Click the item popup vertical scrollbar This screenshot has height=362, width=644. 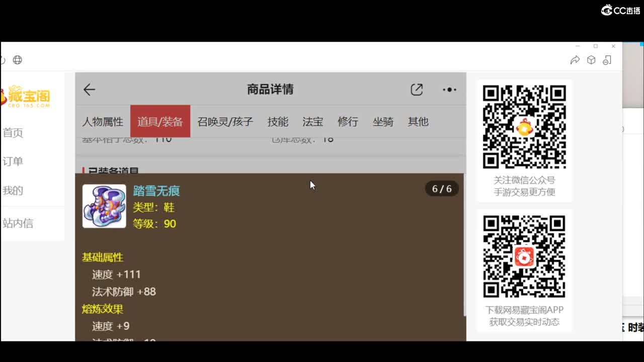pos(464,245)
